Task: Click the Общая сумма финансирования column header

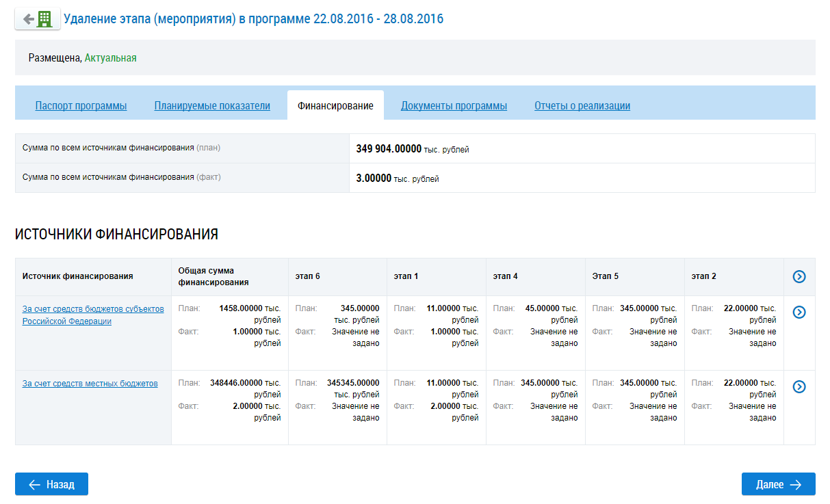Action: 213,276
